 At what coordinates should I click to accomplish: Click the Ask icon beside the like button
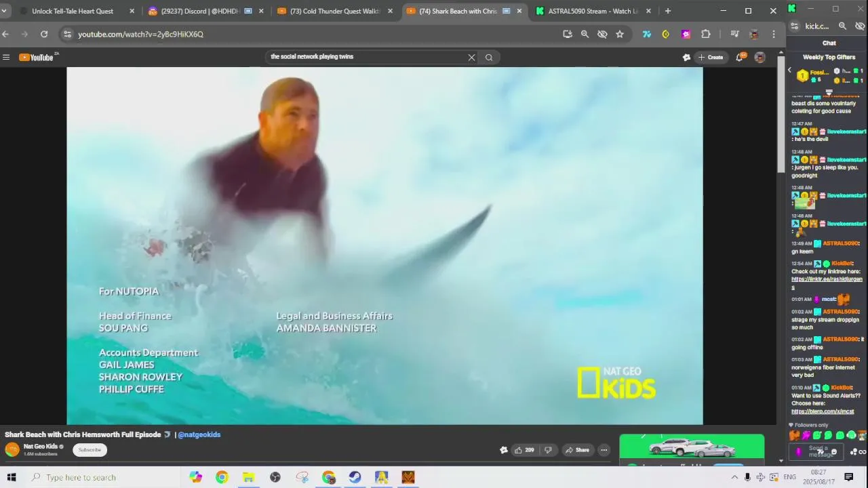[x=503, y=450]
